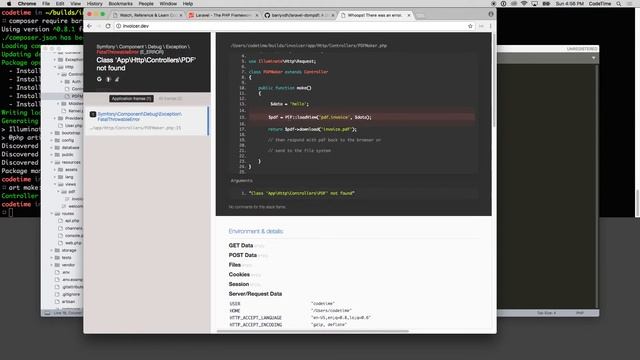Viewport: 640px width, 360px height.
Task: Click the Environment & details heading
Action: click(256, 231)
